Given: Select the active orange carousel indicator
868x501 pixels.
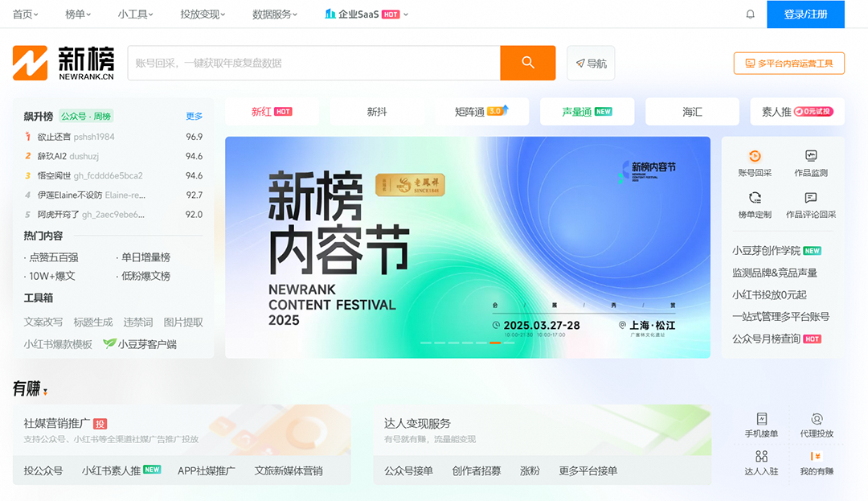Looking at the screenshot, I should click(495, 343).
